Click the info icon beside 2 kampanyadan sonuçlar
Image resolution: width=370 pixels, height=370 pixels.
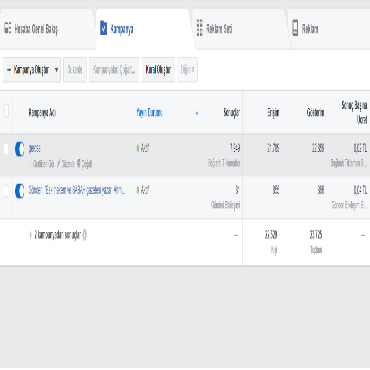pos(85,235)
